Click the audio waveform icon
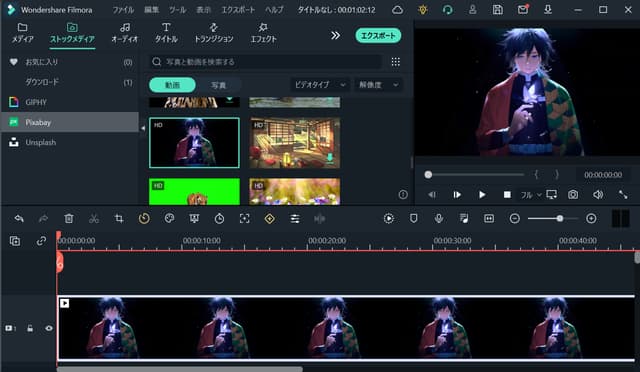Image resolution: width=640 pixels, height=372 pixels. (x=320, y=219)
